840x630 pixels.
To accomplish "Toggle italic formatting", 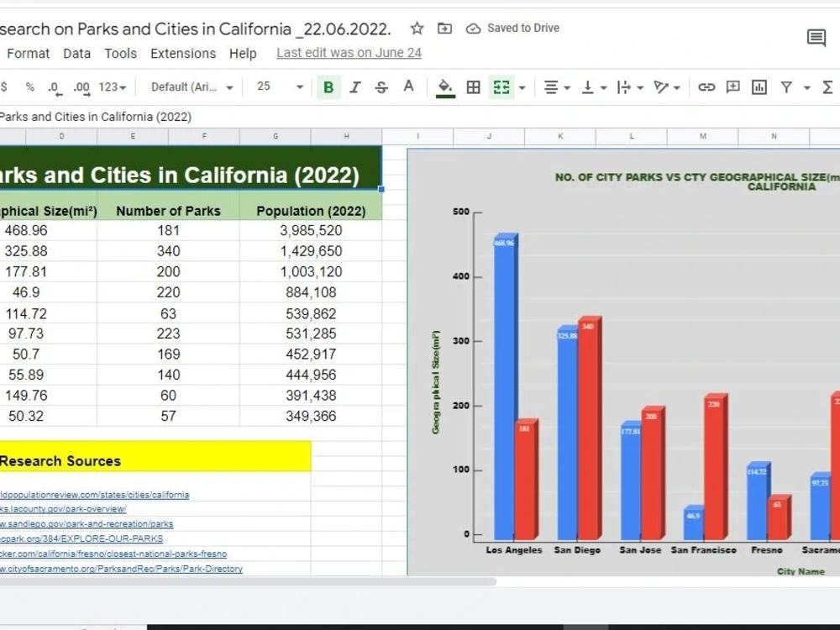I will pos(354,87).
